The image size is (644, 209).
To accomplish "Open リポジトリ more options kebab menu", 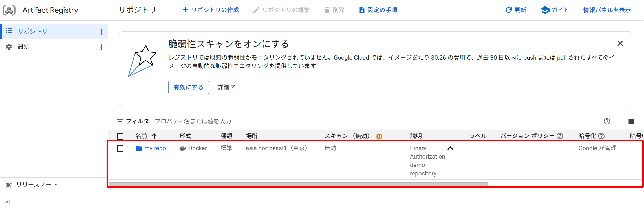I will tap(101, 32).
